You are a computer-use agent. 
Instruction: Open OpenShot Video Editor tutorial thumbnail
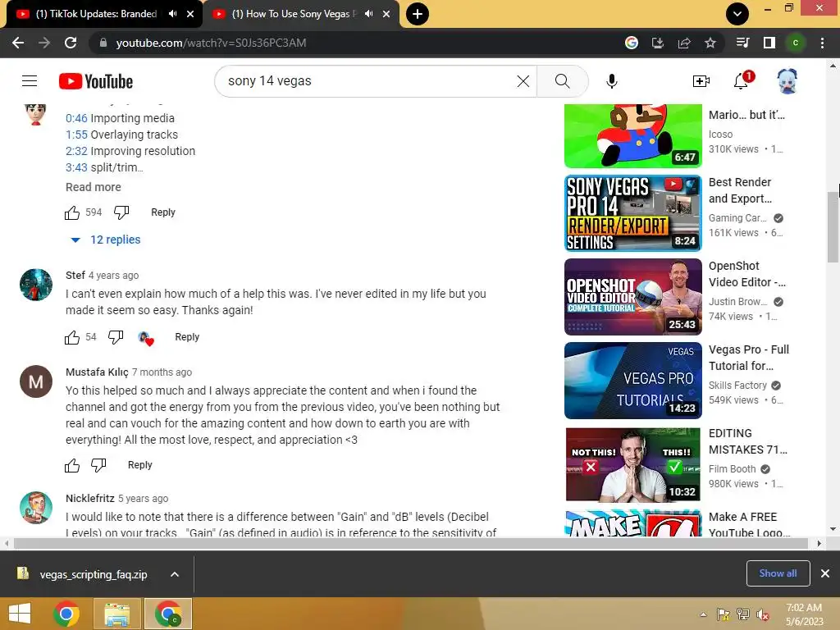point(632,297)
